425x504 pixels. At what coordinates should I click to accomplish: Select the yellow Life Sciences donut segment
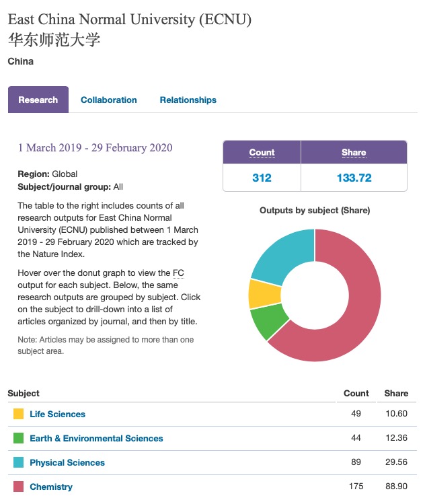tap(257, 293)
